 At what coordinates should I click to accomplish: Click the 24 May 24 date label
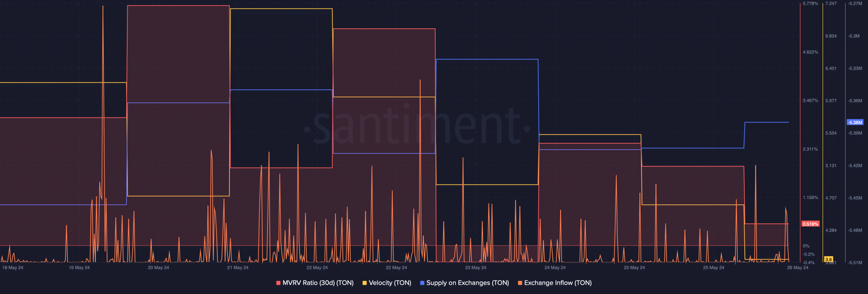pyautogui.click(x=555, y=268)
